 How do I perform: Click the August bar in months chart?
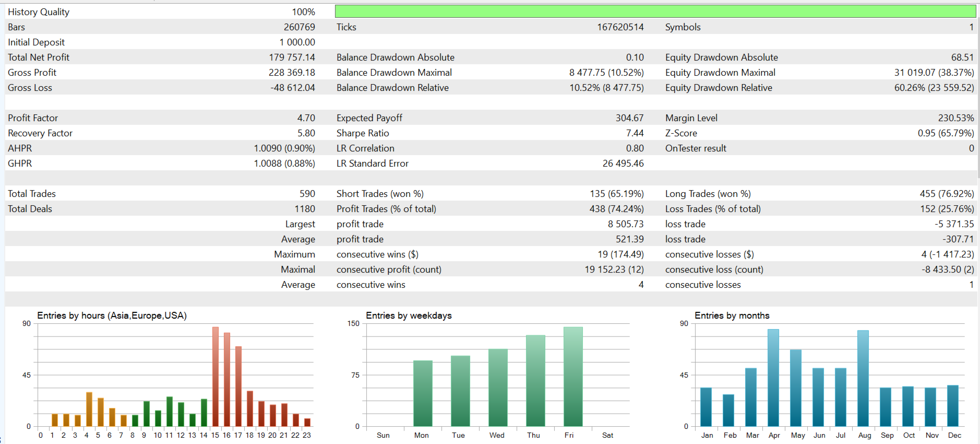(x=863, y=378)
